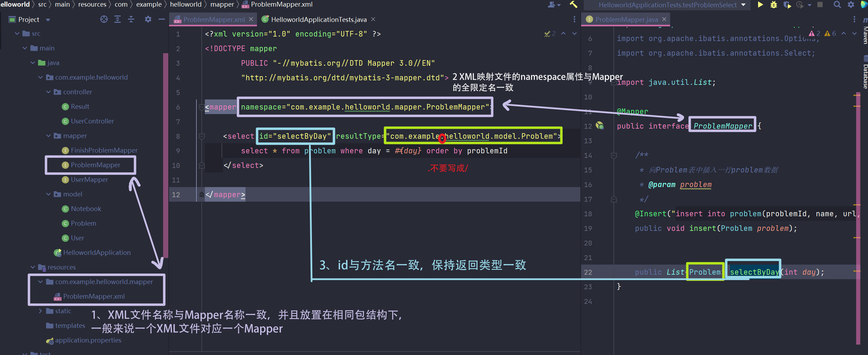
Task: Open Project panel options gear
Action: [148, 19]
